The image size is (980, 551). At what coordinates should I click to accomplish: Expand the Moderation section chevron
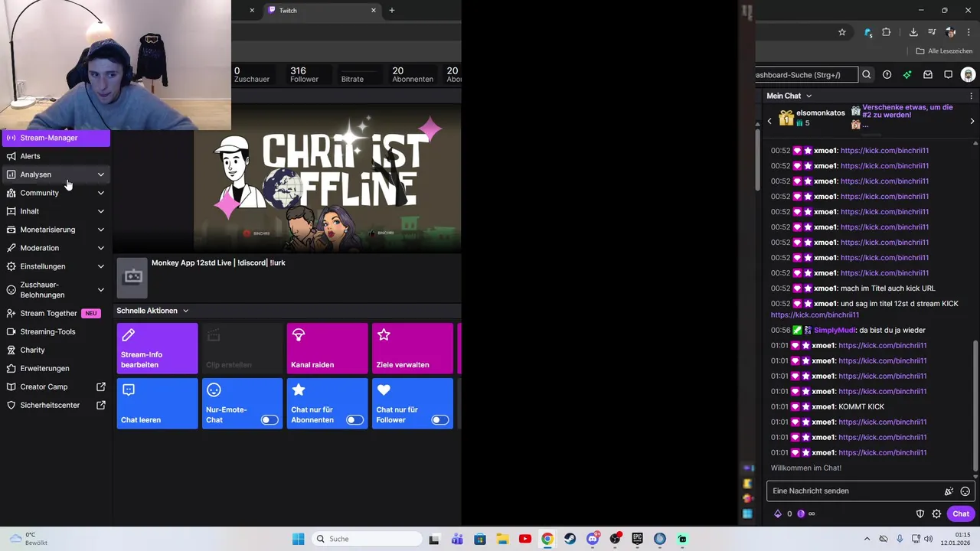[x=100, y=248]
